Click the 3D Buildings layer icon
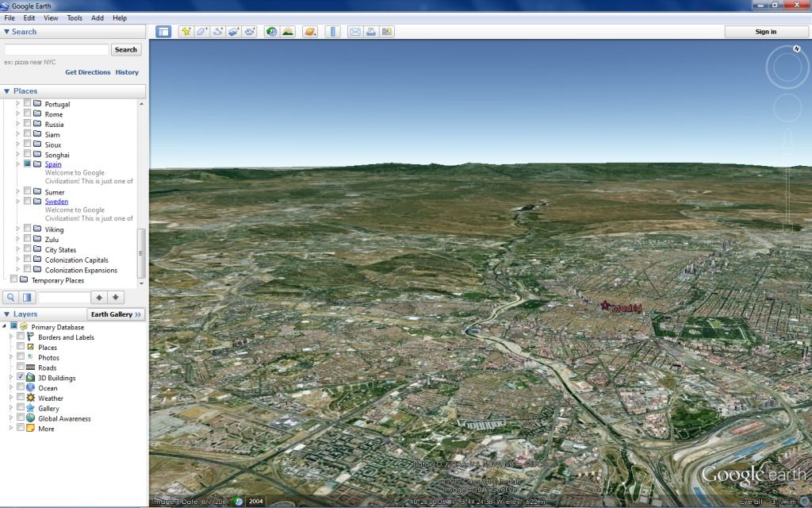The image size is (812, 508). pos(31,377)
